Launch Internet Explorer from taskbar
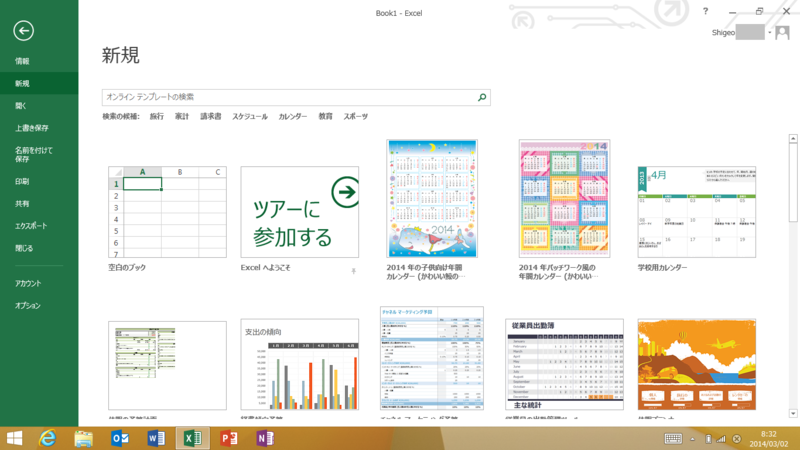Viewport: 800px width, 450px height. (x=47, y=438)
